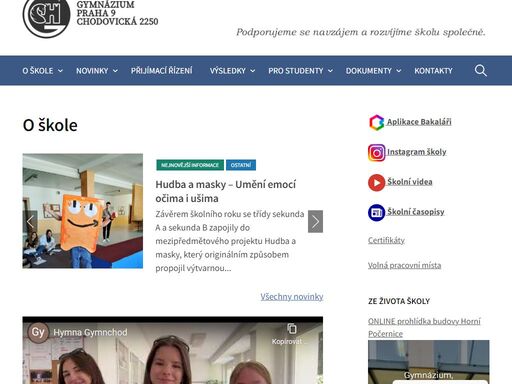The width and height of the screenshot is (512, 384).
Task: Click the Závěrem školního roku article excerpt
Action: pos(229,241)
